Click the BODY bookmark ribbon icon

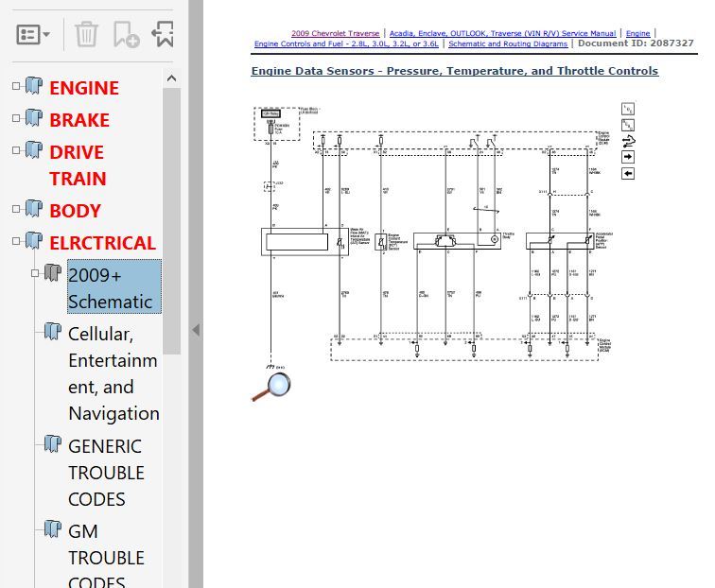click(x=34, y=208)
